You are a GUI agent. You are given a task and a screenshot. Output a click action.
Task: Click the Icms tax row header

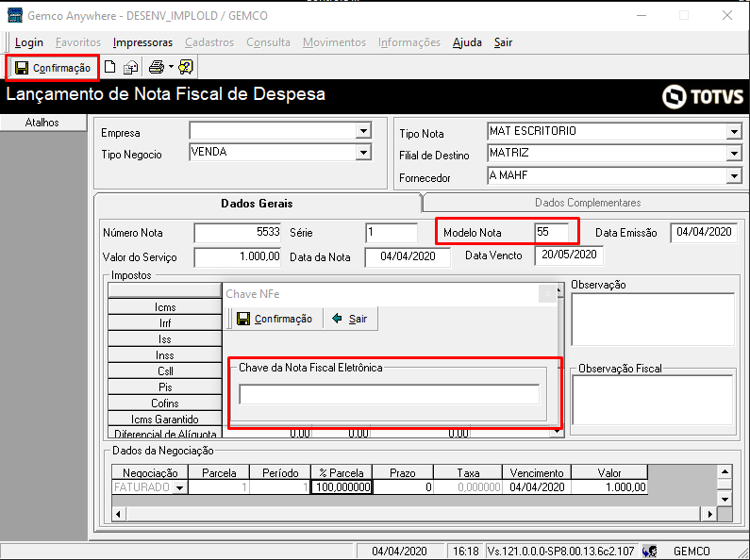pos(165,306)
